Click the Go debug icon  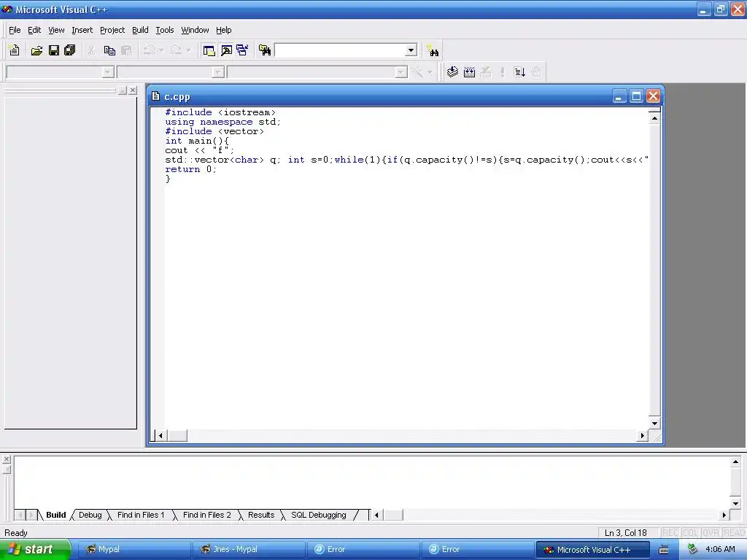click(x=519, y=72)
